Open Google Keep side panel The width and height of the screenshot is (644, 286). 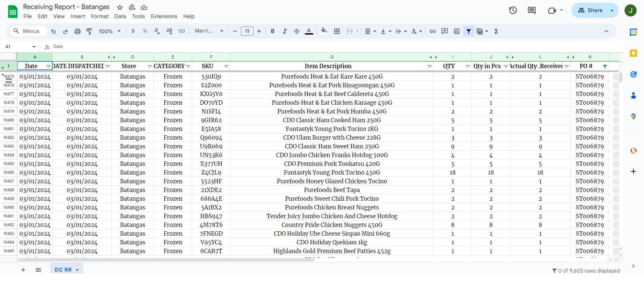633,53
